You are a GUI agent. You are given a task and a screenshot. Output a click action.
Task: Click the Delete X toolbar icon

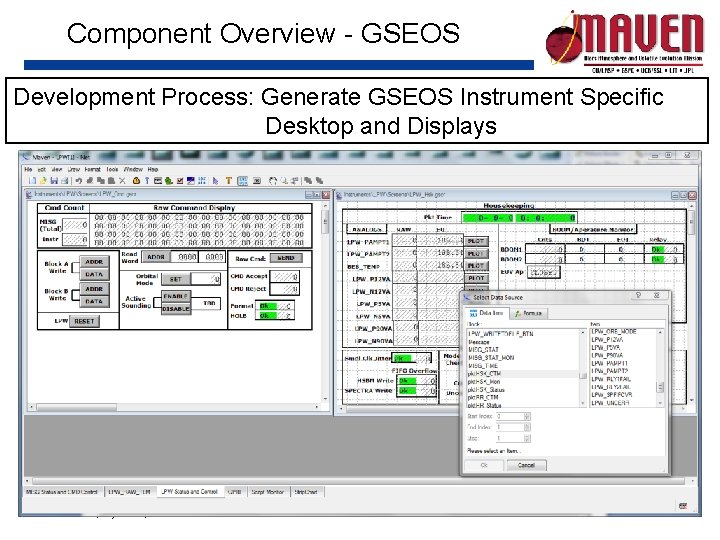coord(122,181)
